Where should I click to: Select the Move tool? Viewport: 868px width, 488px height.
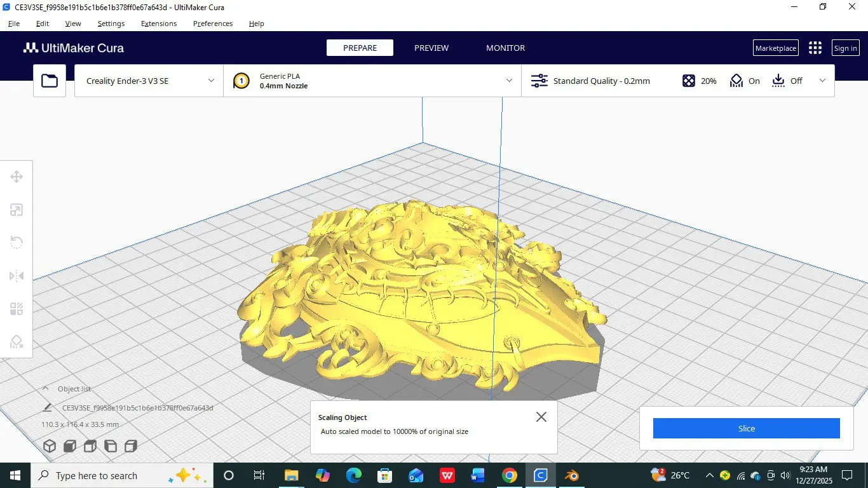pyautogui.click(x=17, y=177)
